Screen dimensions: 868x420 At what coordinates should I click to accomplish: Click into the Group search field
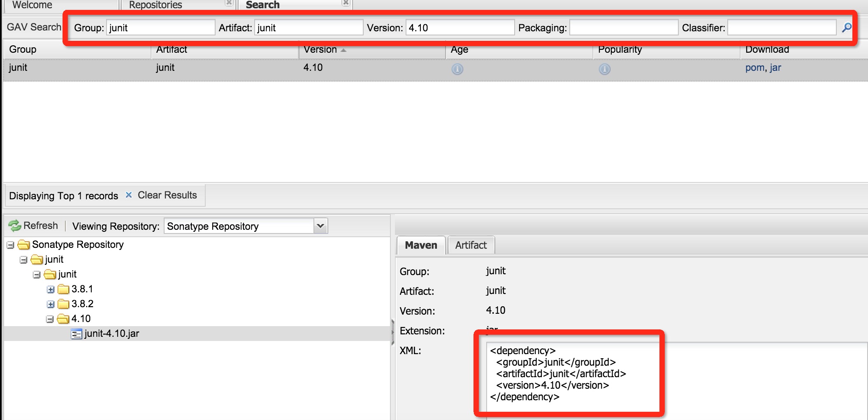coord(160,28)
